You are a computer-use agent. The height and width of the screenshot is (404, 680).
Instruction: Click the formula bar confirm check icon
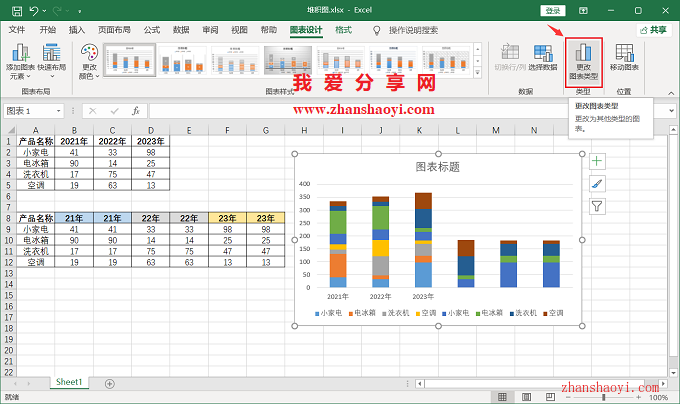click(114, 111)
